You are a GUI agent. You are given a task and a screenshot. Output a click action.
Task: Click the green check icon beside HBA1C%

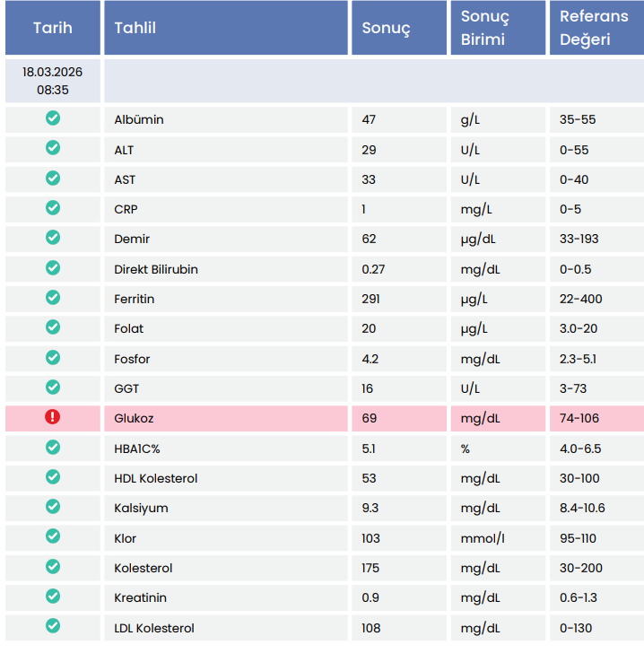pyautogui.click(x=53, y=448)
